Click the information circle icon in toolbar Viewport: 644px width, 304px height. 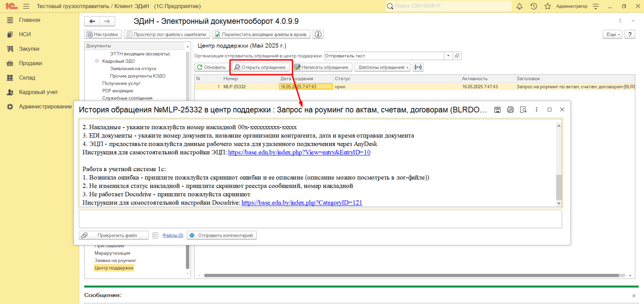(318, 34)
